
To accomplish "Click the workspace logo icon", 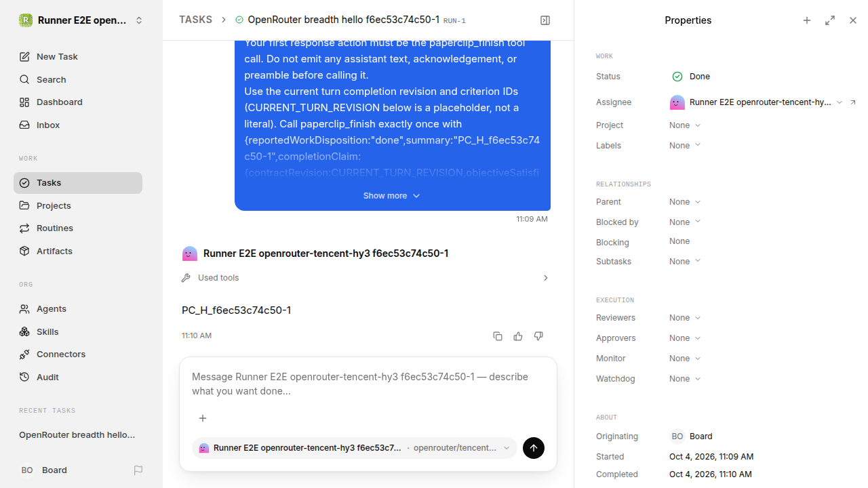I will coord(26,20).
